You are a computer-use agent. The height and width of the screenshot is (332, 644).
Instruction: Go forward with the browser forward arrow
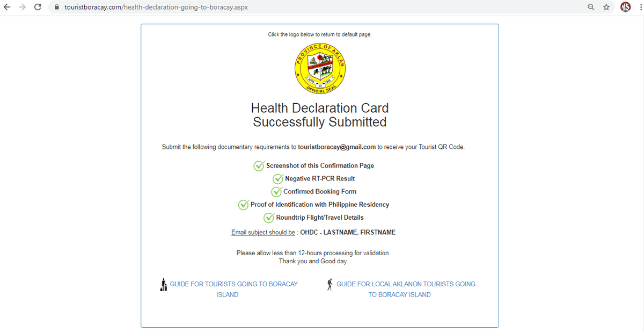(23, 8)
